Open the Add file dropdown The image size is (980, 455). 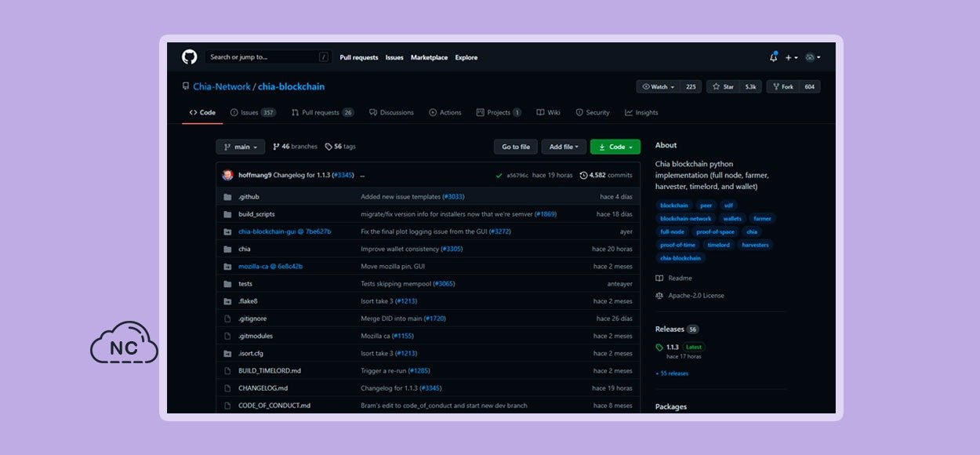tap(564, 147)
